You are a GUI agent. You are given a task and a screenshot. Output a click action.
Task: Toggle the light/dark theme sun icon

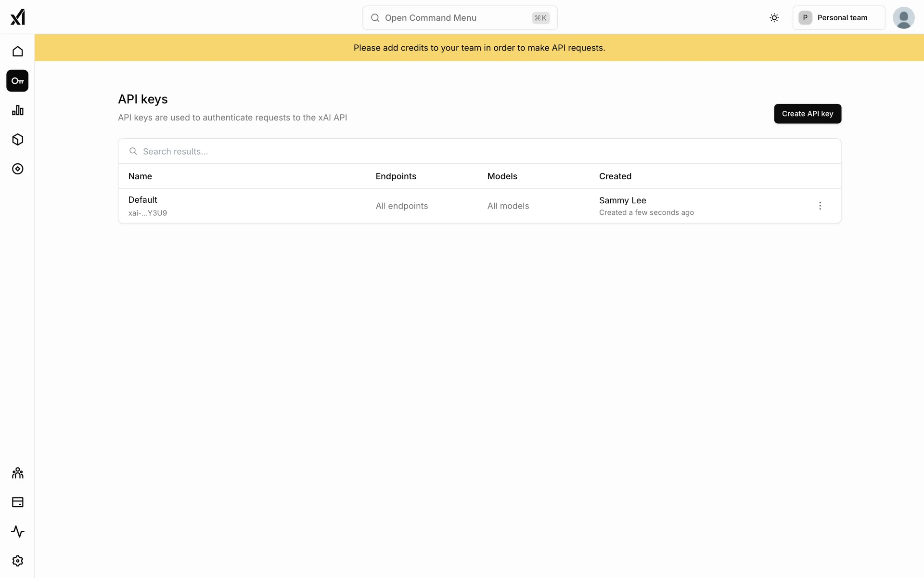click(x=774, y=18)
